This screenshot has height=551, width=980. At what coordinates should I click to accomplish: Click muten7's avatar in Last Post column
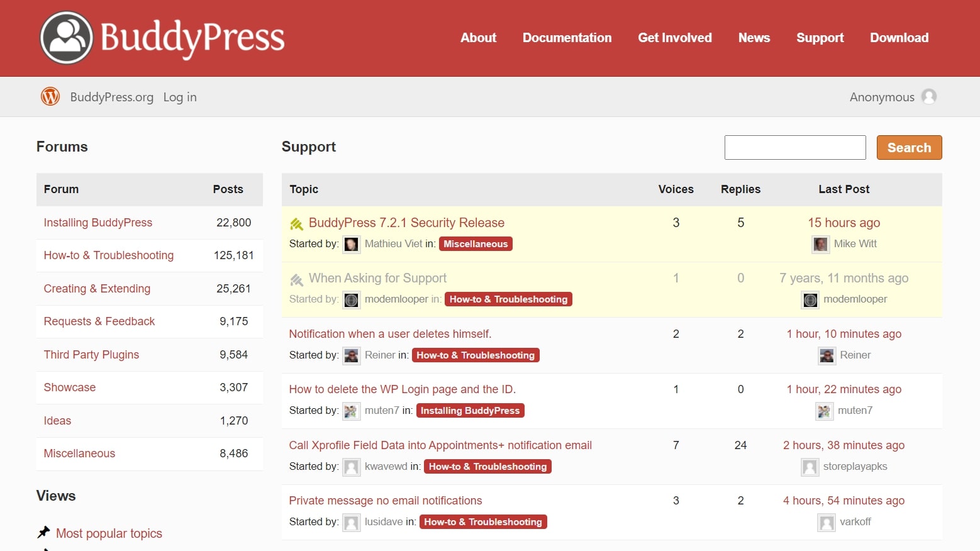pyautogui.click(x=825, y=411)
